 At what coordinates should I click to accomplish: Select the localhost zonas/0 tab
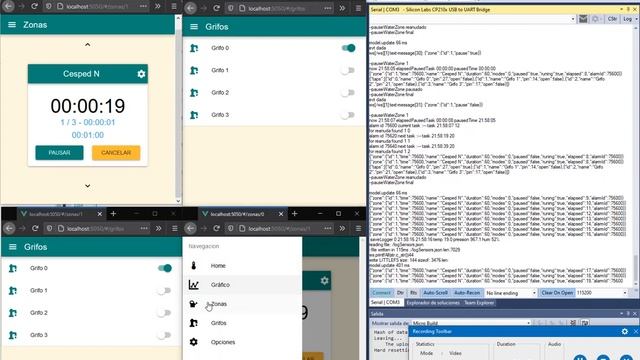241,214
